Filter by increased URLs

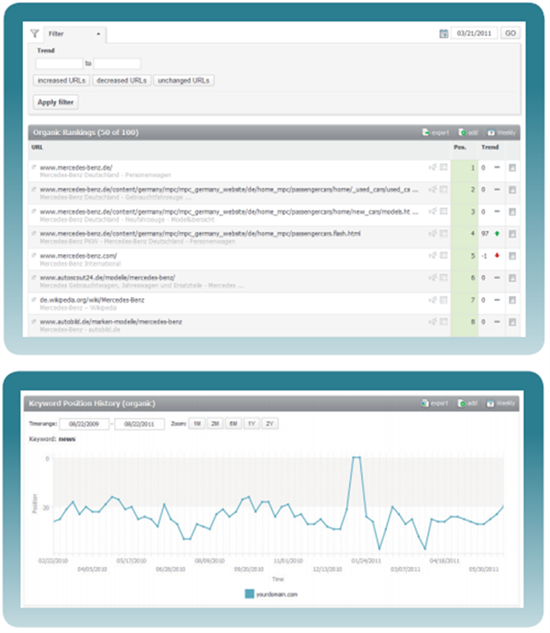61,81
